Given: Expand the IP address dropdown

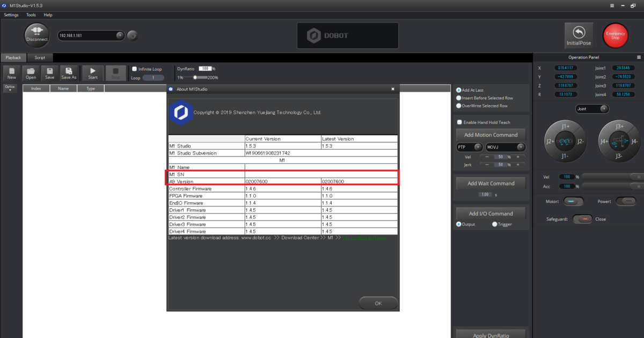Looking at the screenshot, I should point(120,36).
